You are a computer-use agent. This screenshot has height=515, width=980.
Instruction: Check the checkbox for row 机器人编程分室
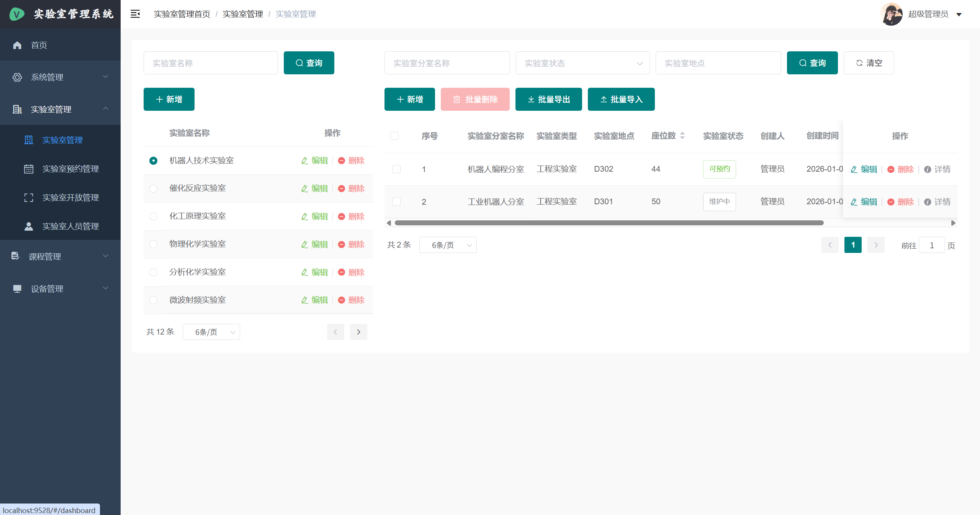pos(397,169)
